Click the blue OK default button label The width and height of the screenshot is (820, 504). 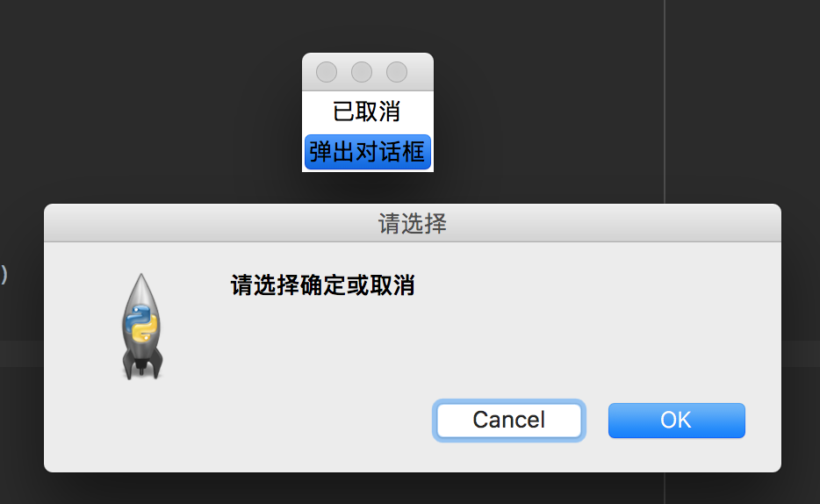(x=676, y=421)
